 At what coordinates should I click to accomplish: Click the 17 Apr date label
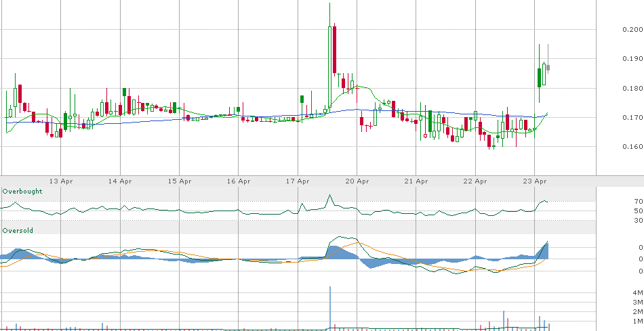pyautogui.click(x=298, y=181)
